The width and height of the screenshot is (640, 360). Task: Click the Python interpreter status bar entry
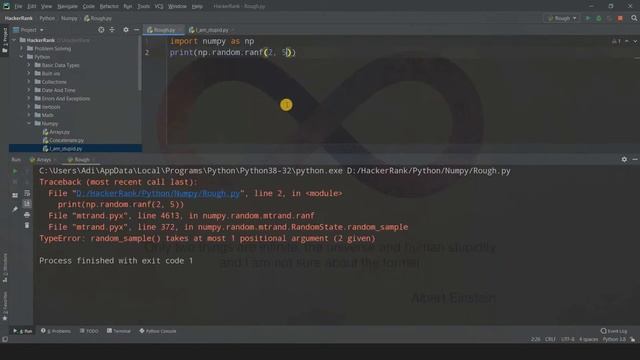point(614,340)
